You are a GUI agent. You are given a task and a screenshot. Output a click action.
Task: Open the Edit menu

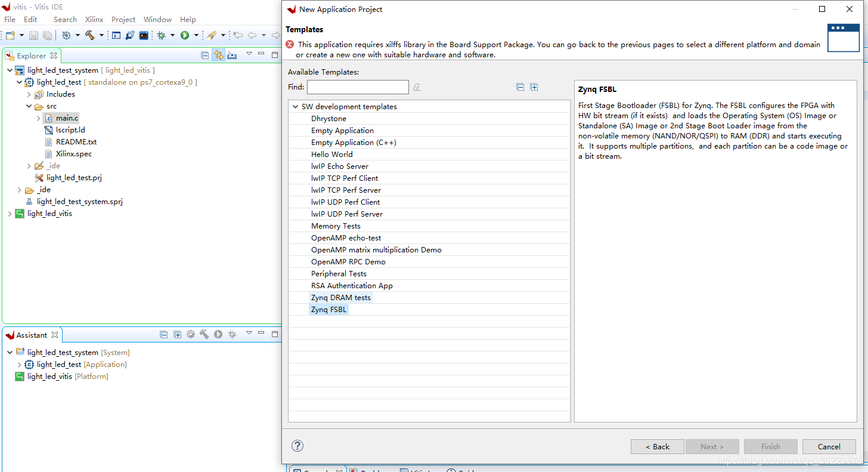tap(30, 20)
